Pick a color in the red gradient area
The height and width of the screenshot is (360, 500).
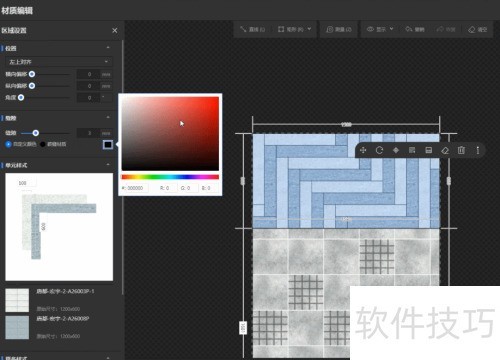[170, 134]
